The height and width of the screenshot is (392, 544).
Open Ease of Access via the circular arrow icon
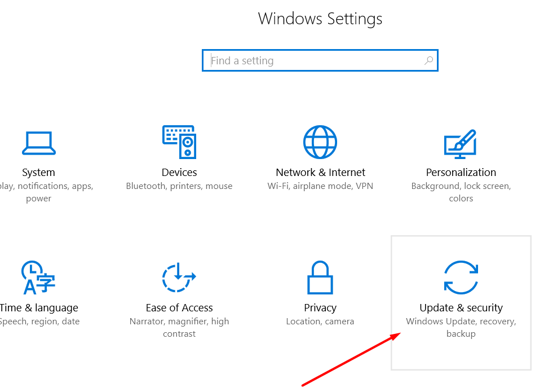tap(179, 278)
